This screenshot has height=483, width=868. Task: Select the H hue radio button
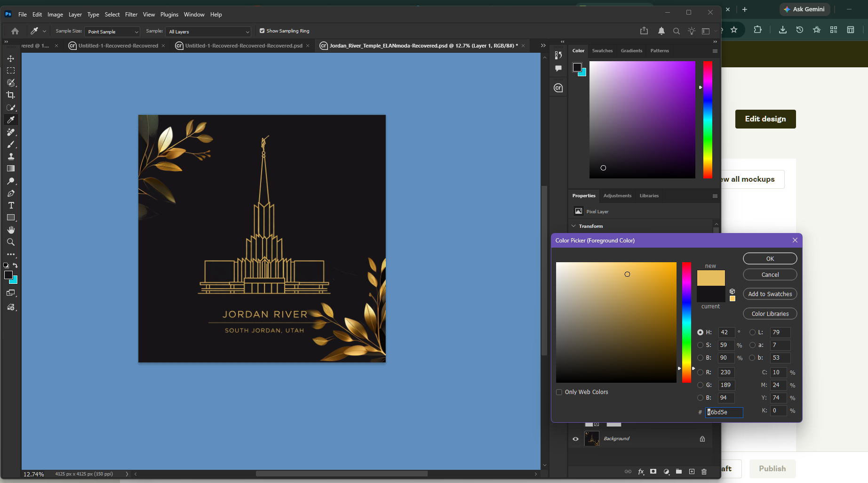pyautogui.click(x=700, y=332)
